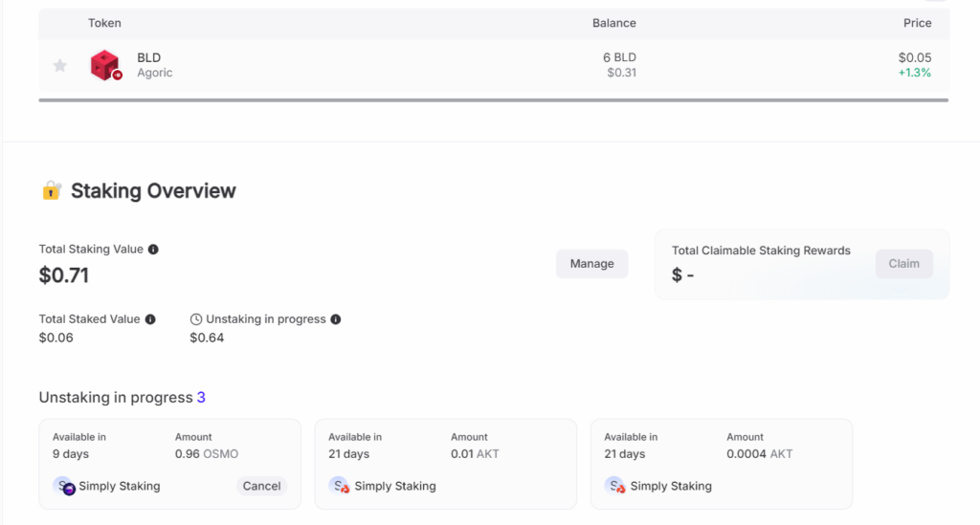Screen dimensions: 980x525
Task: Star the BLD token as favorite
Action: coord(60,65)
